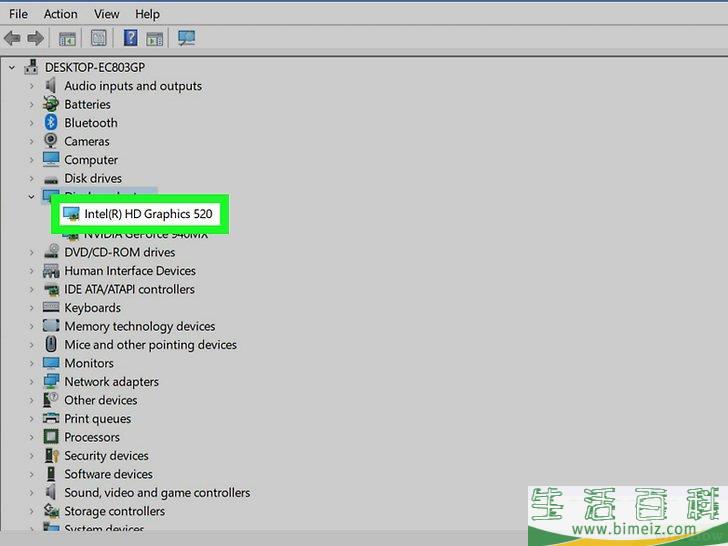728x546 pixels.
Task: Select Sound, video and game controllers entry
Action: pos(157,493)
